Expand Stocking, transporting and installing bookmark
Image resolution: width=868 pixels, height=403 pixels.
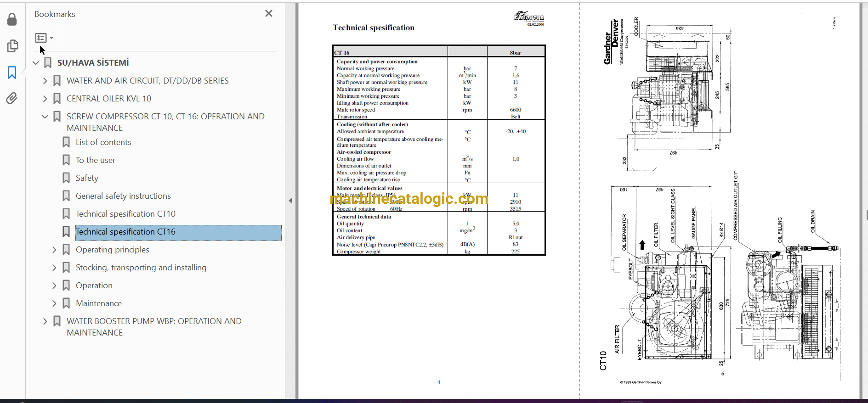coord(54,268)
